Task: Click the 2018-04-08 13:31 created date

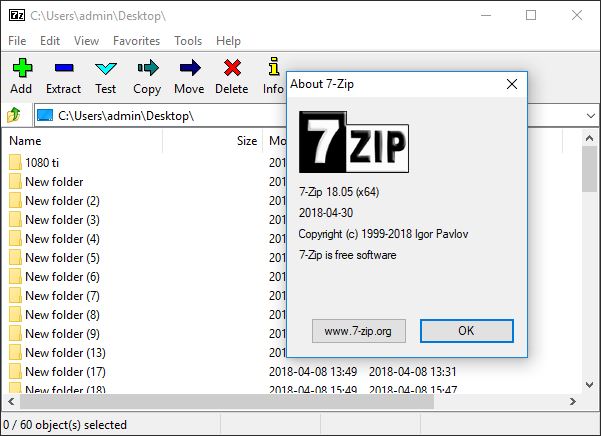Action: click(412, 371)
